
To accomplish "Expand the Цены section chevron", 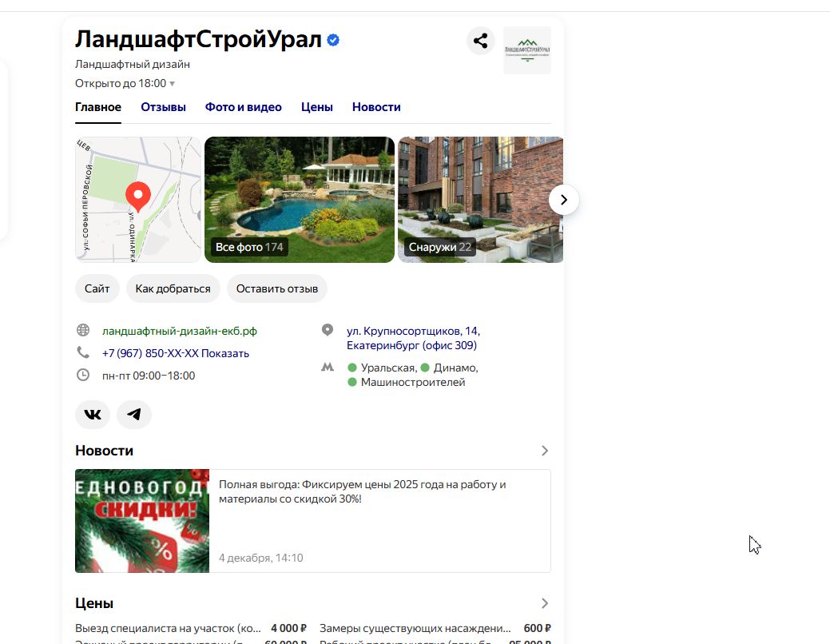I will coord(544,603).
